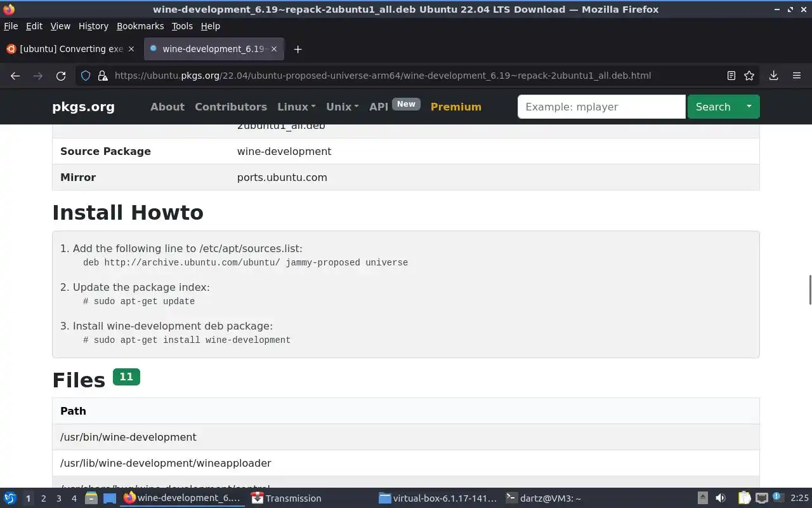Image resolution: width=812 pixels, height=508 pixels.
Task: Open the About page link
Action: pos(167,107)
